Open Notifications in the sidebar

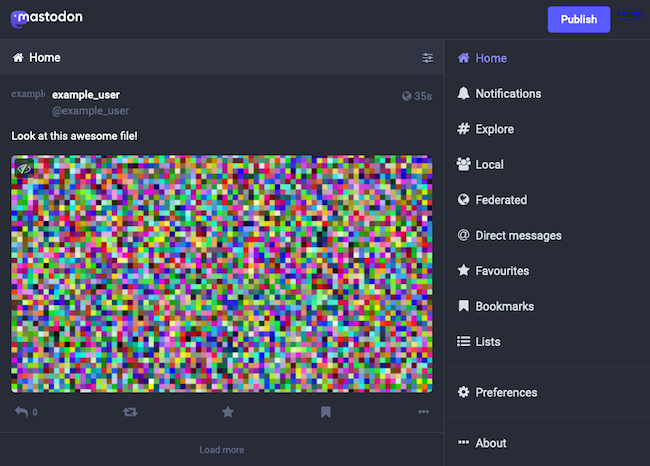coord(508,94)
